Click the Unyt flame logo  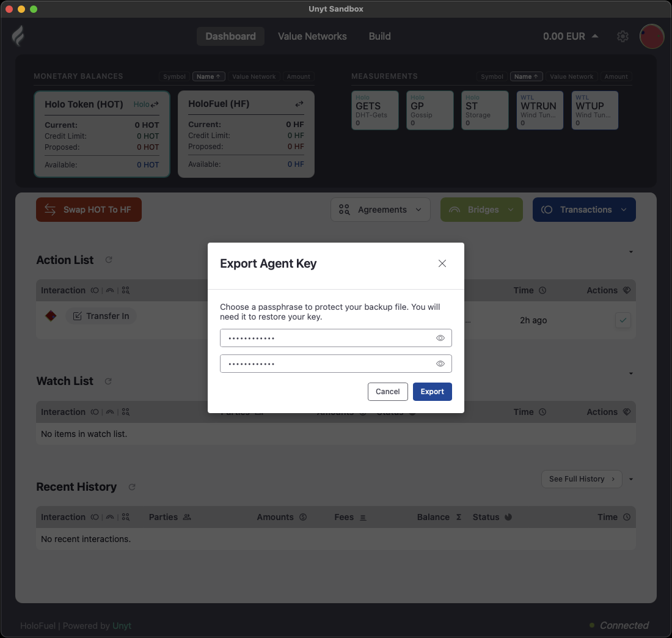click(18, 36)
